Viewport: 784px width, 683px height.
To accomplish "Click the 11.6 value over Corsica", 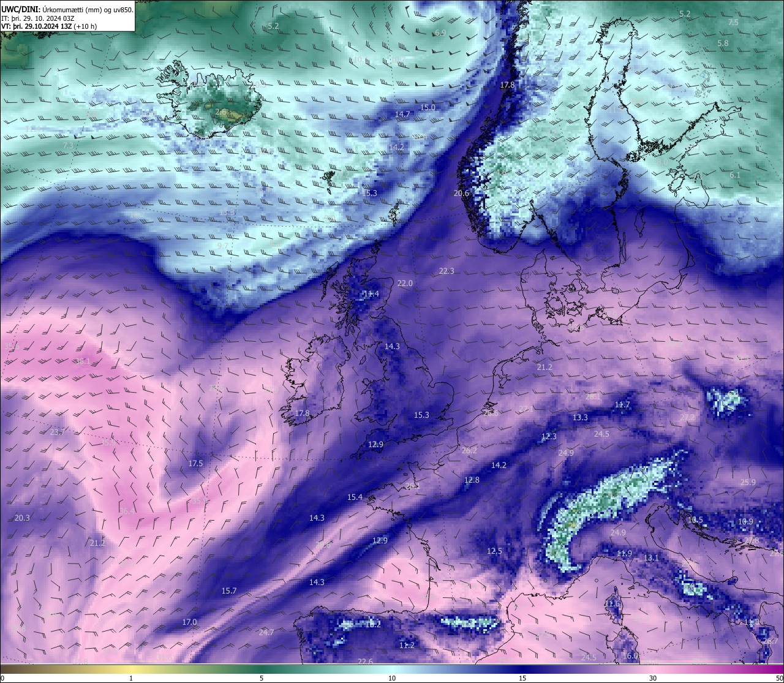I will [611, 604].
